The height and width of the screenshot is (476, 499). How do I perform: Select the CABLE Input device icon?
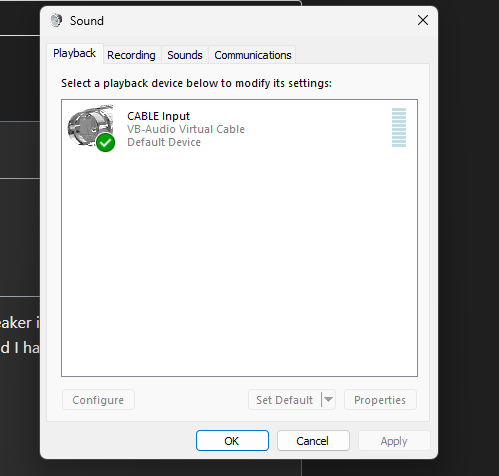[91, 127]
